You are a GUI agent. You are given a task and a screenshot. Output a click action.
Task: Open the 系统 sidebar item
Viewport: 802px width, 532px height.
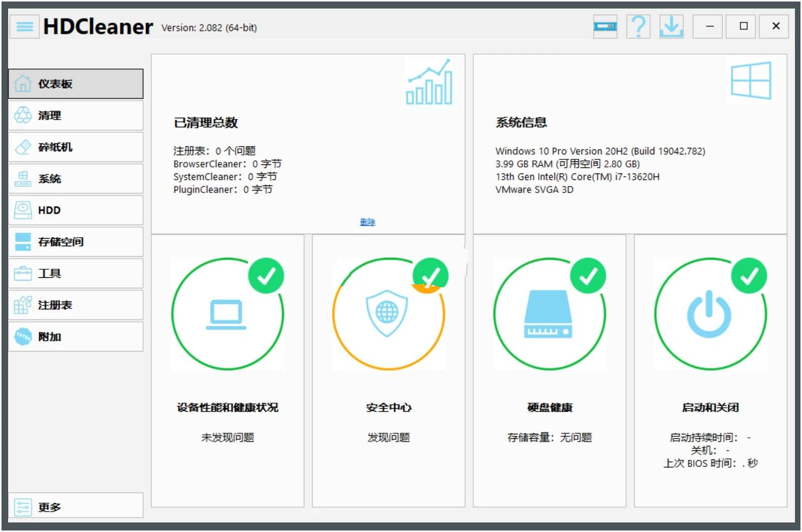(76, 179)
